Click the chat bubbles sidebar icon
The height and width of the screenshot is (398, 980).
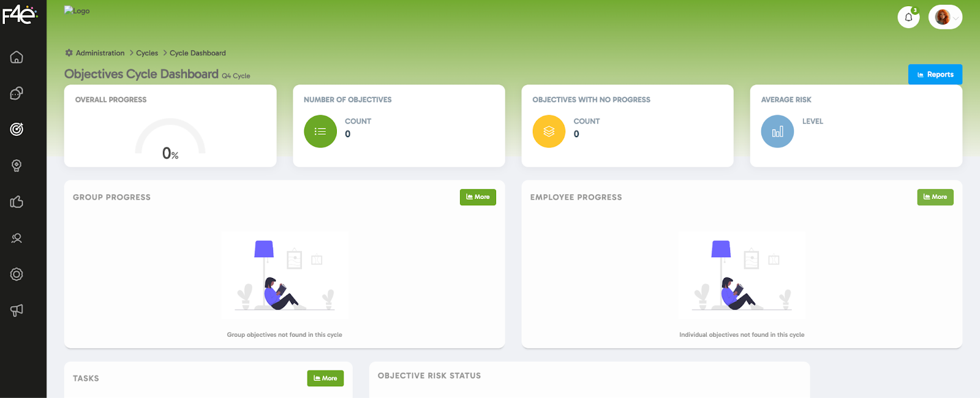pos(17,93)
